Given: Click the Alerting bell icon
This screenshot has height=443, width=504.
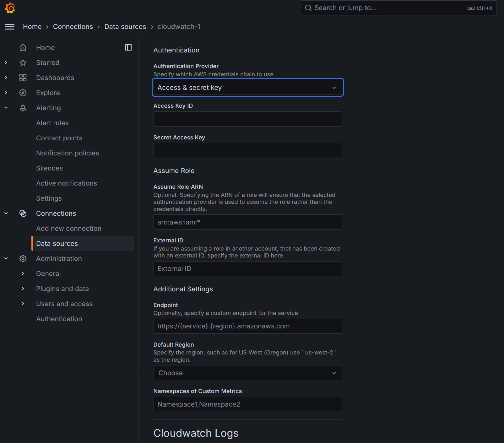Looking at the screenshot, I should pos(23,108).
